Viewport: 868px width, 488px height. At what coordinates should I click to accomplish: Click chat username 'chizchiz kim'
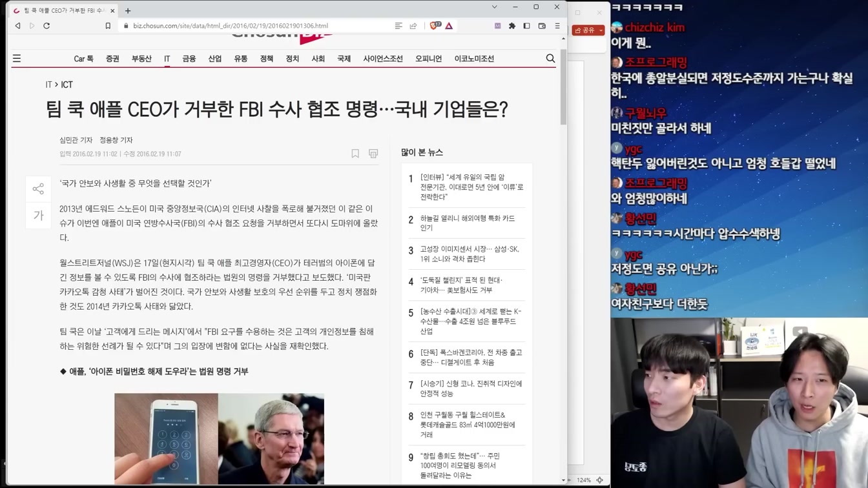(x=654, y=28)
